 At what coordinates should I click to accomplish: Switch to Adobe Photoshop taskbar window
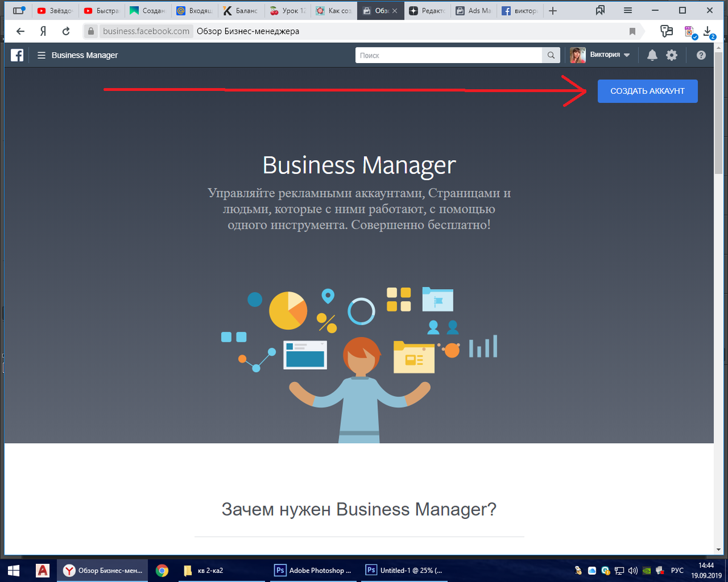314,570
